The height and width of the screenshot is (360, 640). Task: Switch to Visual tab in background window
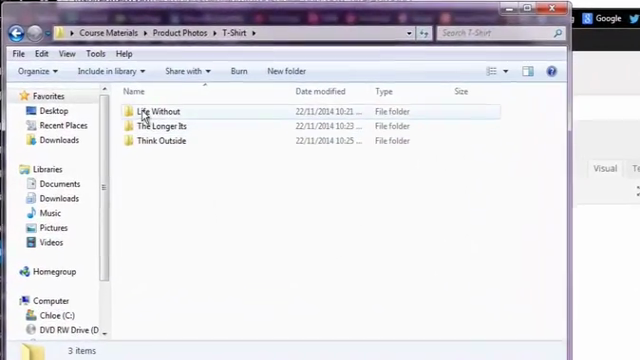tap(605, 169)
